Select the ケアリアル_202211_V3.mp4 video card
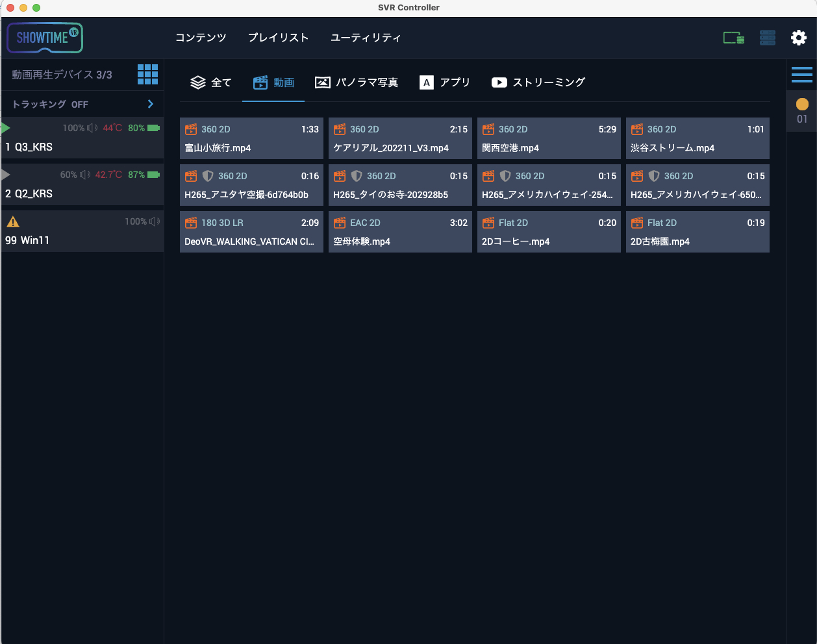817x644 pixels. [400, 138]
